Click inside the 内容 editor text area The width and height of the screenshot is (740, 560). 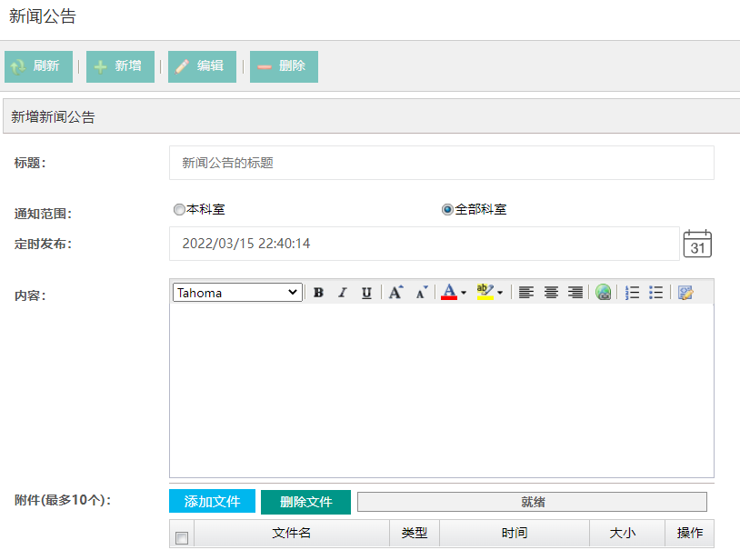click(441, 390)
